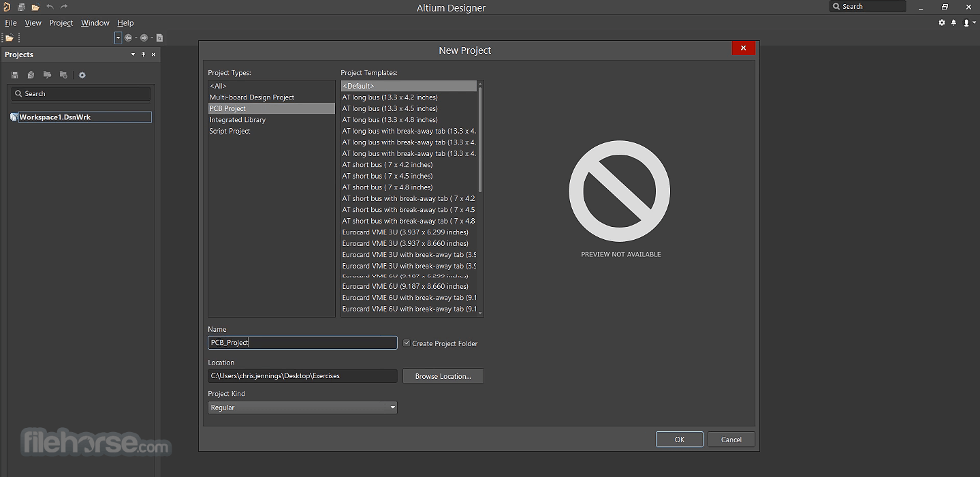Click the Cancel button

(731, 440)
